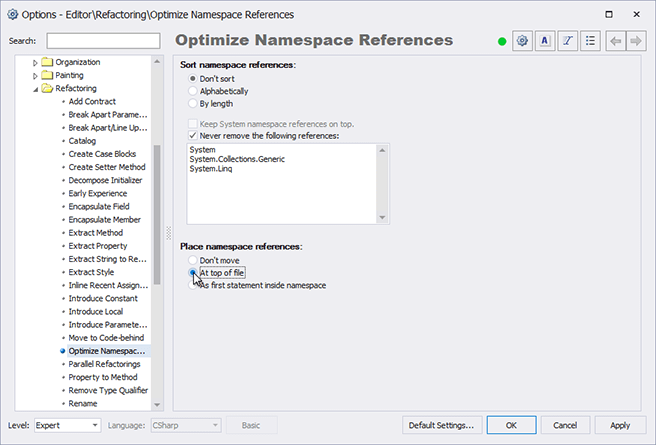Open Extract Method options in tree
Screen dimensions: 656x445
click(x=95, y=232)
